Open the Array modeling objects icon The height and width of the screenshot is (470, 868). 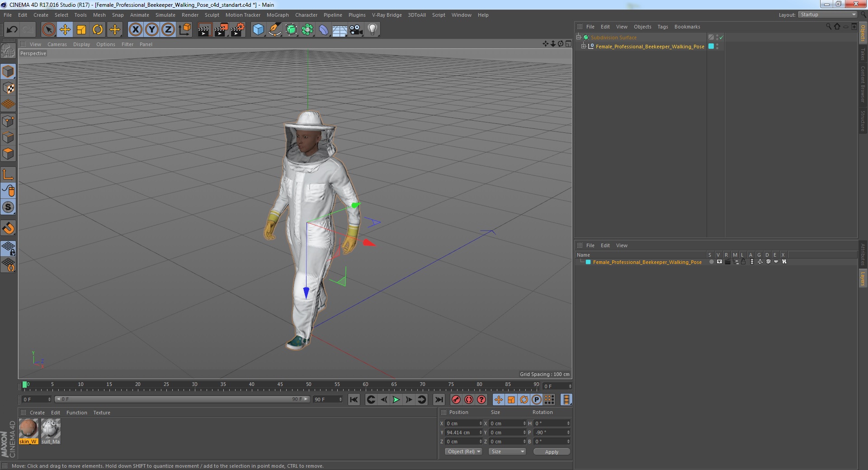click(307, 30)
